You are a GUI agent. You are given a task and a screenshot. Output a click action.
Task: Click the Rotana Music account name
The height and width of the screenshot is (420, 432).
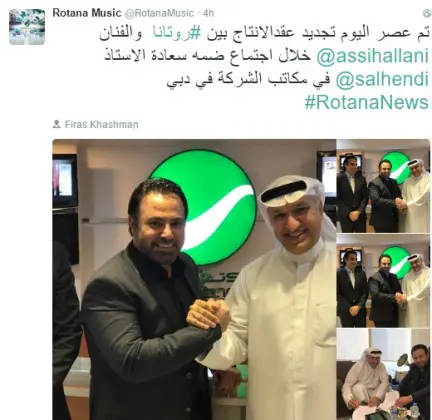pyautogui.click(x=87, y=13)
